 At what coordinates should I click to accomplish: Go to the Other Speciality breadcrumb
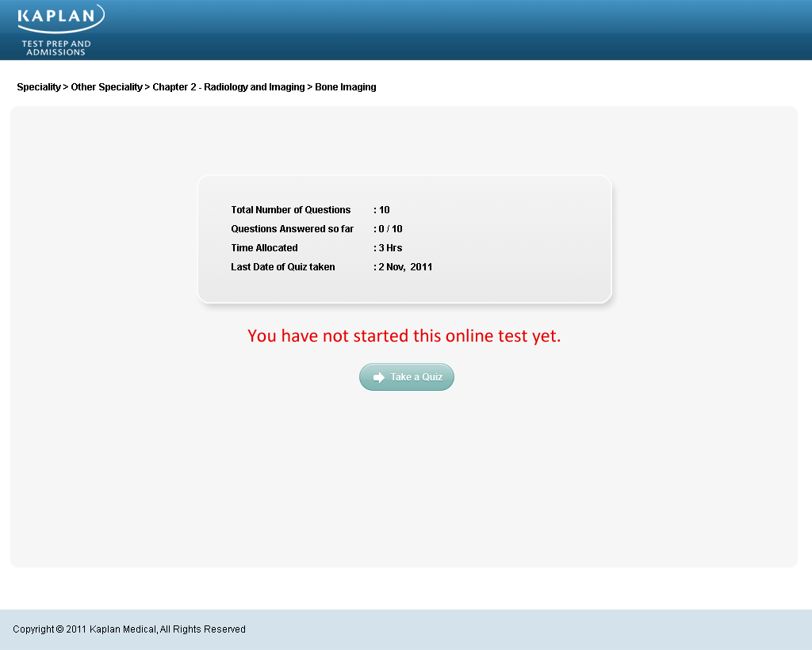point(106,87)
